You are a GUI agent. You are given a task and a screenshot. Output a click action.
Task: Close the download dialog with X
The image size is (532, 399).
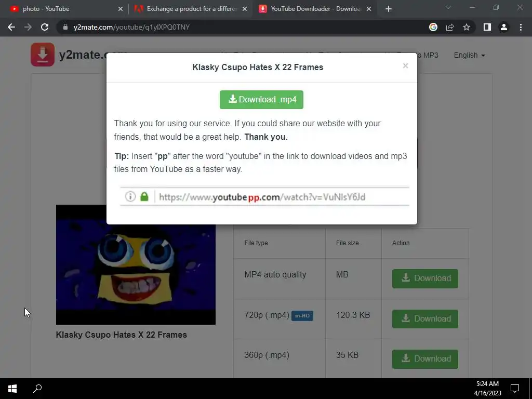[x=405, y=66]
